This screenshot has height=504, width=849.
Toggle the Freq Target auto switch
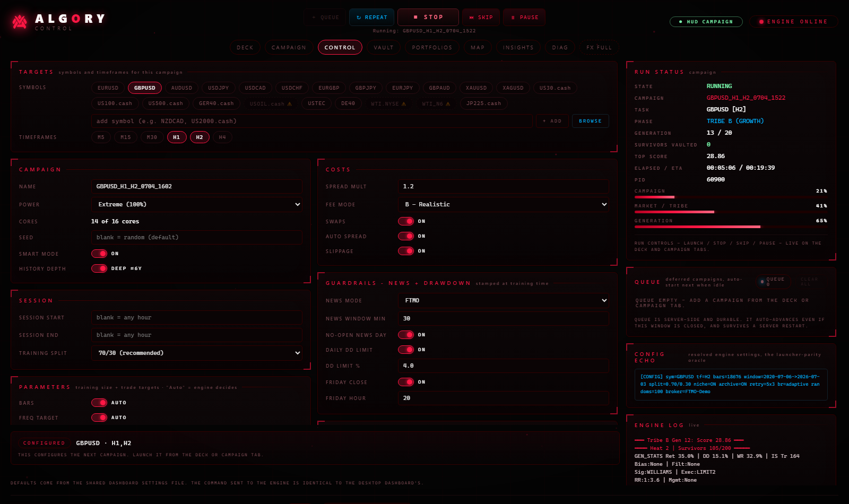pyautogui.click(x=99, y=418)
